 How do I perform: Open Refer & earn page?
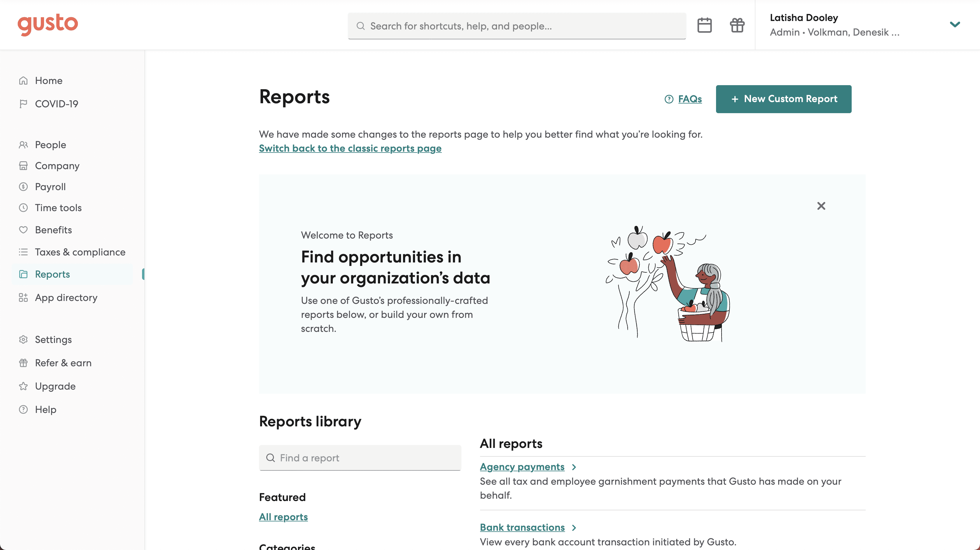point(63,363)
